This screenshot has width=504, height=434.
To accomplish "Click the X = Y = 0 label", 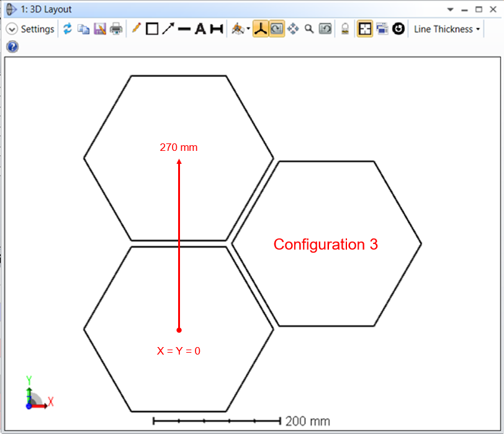I will [179, 351].
